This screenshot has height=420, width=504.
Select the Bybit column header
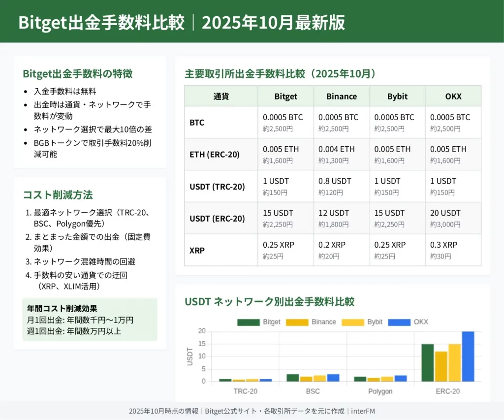point(397,96)
